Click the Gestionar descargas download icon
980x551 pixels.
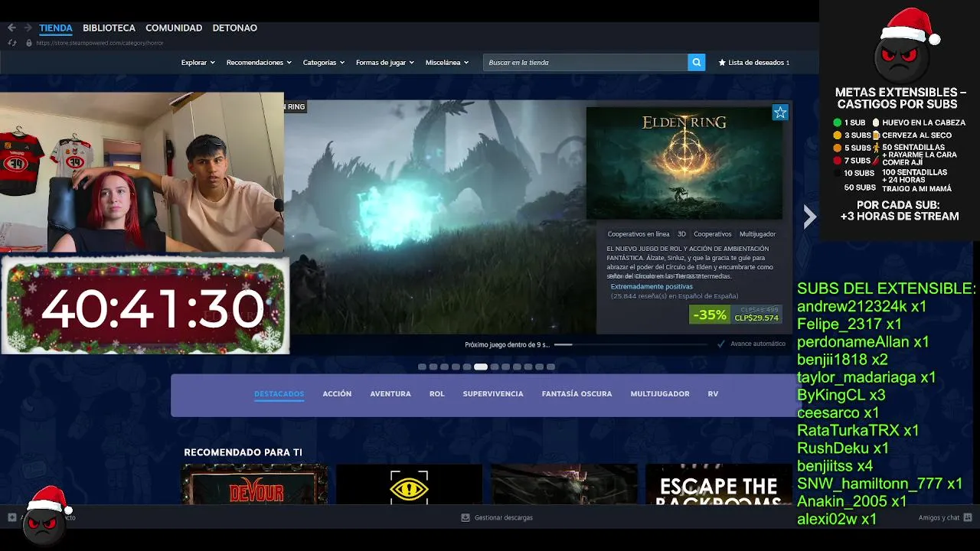tap(465, 517)
